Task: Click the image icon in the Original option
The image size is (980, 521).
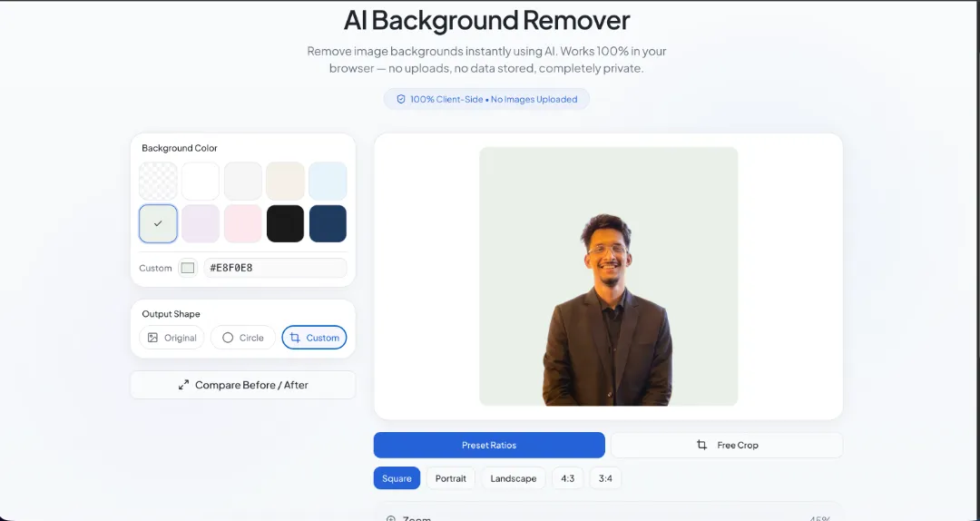Action: click(153, 338)
